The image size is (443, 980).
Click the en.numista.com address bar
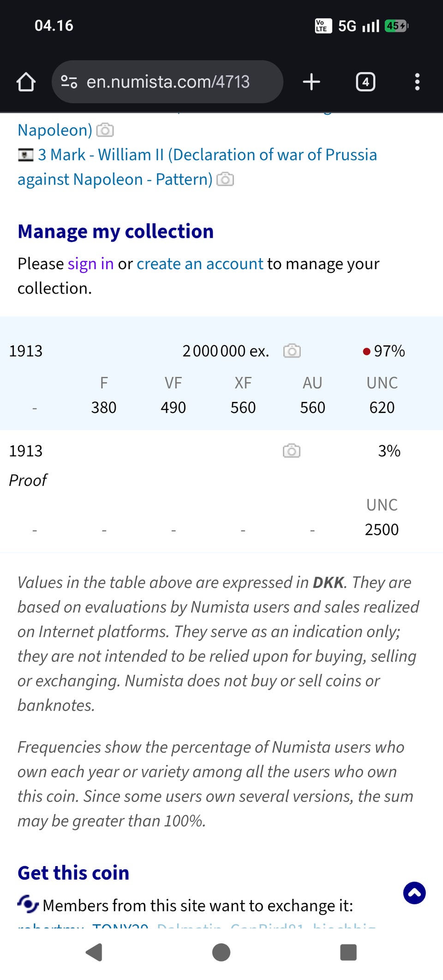pos(168,82)
